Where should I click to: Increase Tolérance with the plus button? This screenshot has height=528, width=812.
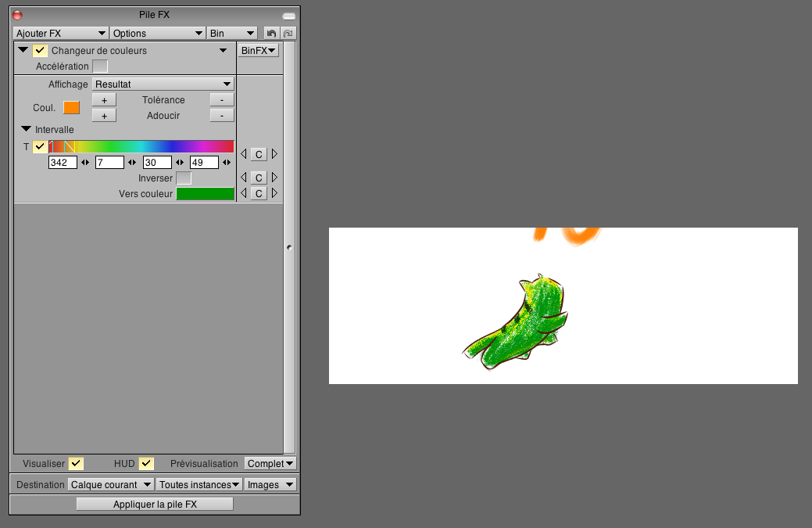pos(104,100)
